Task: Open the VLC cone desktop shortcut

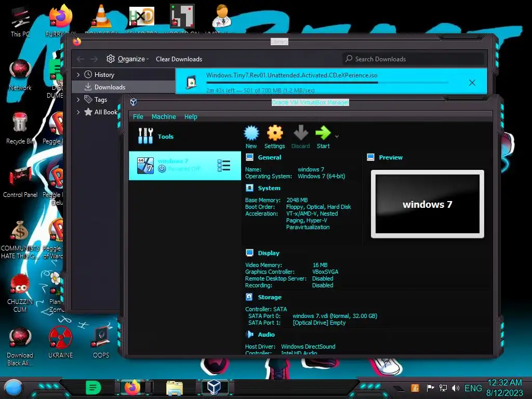Action: (101, 17)
